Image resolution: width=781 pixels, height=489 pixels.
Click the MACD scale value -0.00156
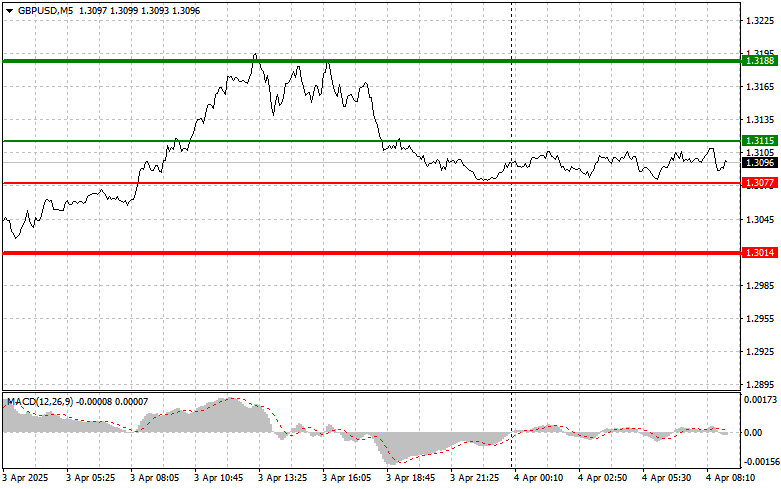[762, 462]
